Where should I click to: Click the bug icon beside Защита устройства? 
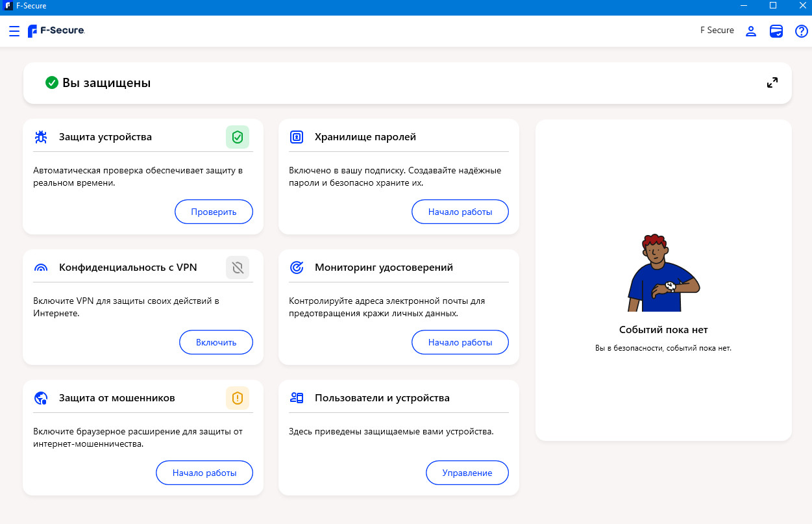(x=40, y=137)
